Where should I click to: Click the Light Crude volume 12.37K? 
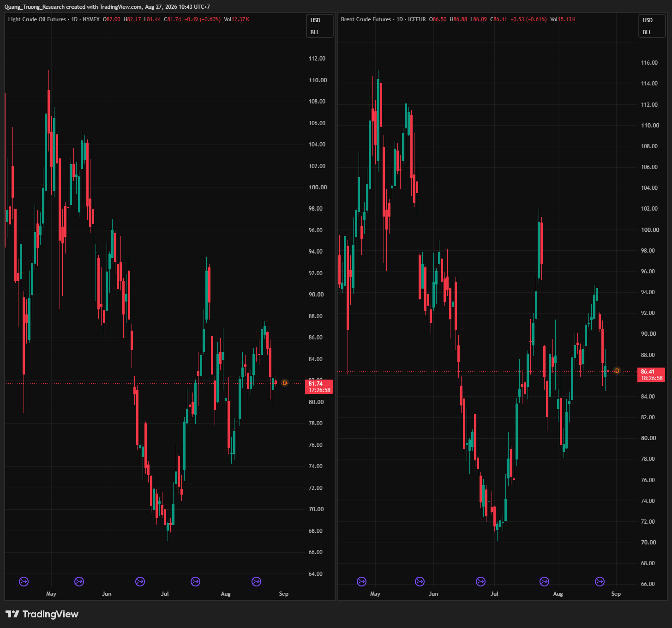coord(237,19)
